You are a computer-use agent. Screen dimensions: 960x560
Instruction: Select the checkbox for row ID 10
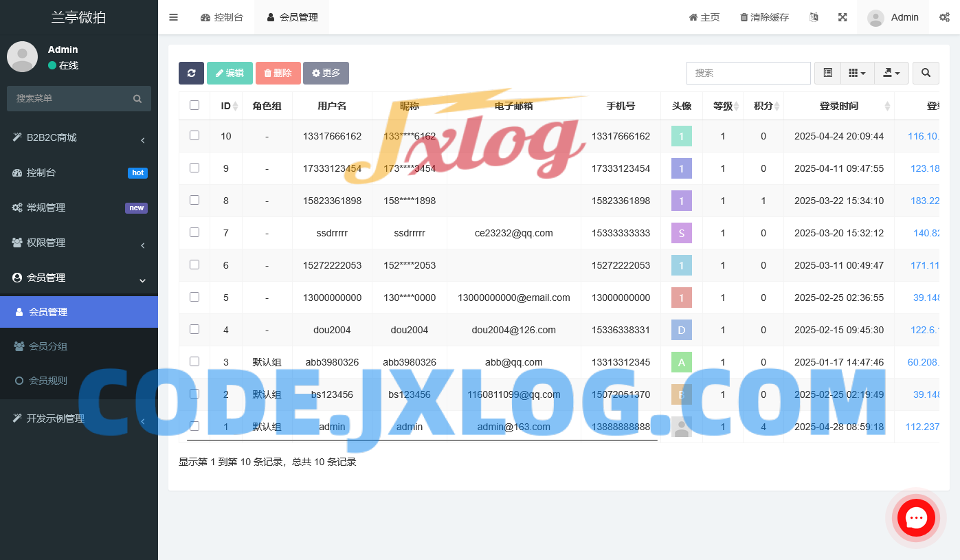(x=194, y=135)
